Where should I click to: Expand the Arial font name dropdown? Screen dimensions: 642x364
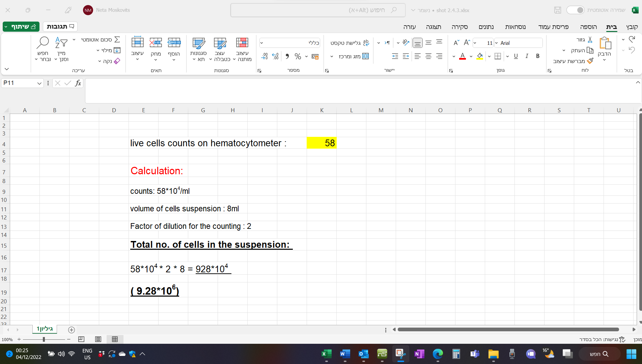coord(496,43)
